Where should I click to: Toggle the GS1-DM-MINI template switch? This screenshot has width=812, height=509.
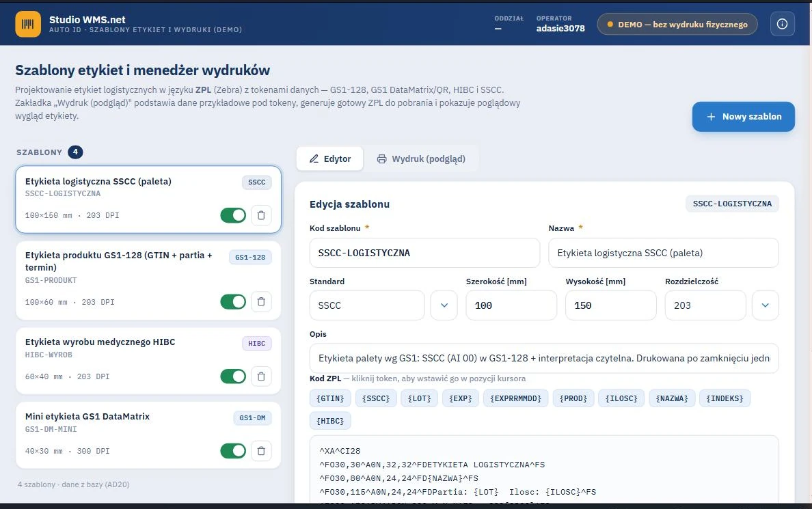[233, 451]
